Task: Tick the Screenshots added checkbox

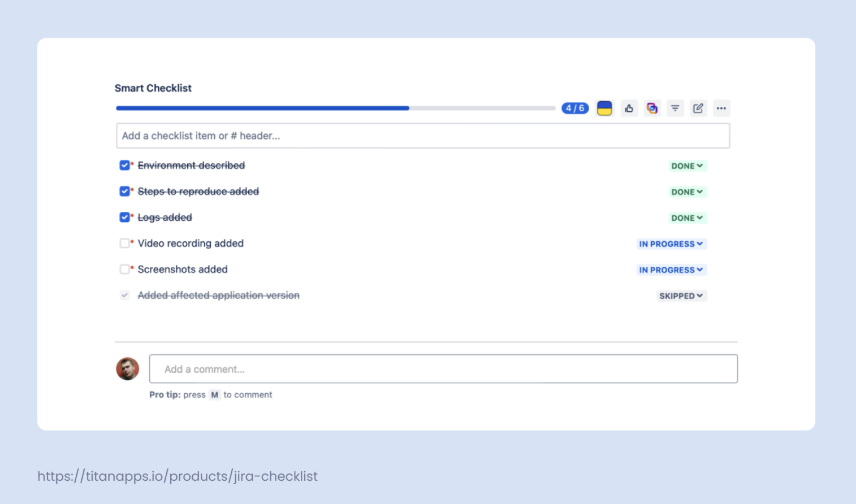Action: coord(124,270)
